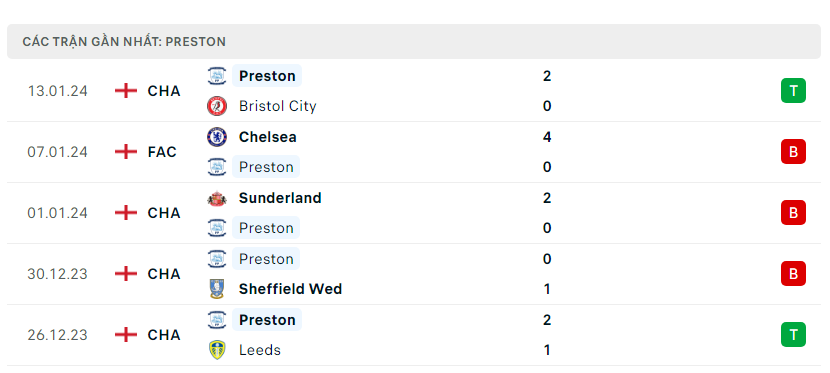Open Leeds team link
The width and height of the screenshot is (830, 373).
point(259,350)
